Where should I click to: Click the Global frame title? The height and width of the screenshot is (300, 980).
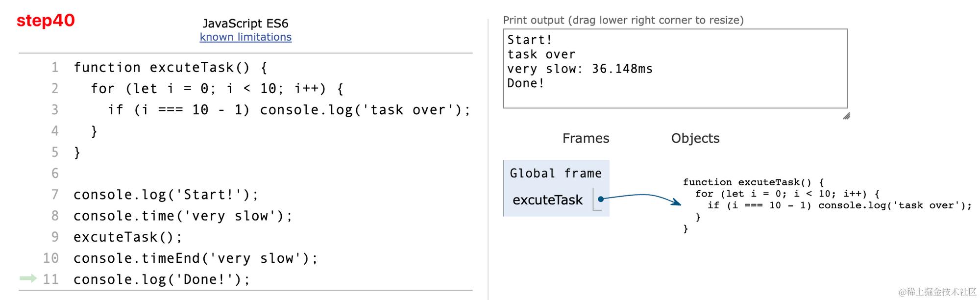pyautogui.click(x=555, y=173)
